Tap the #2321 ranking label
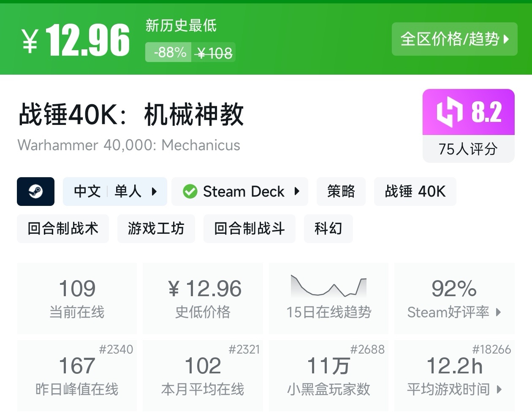532x416 pixels. point(244,349)
